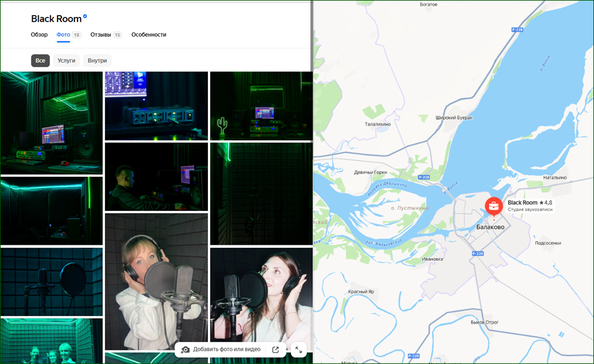Open the dark vocal booth with green light photo
Viewport: 594px width, 364px height.
click(x=261, y=194)
